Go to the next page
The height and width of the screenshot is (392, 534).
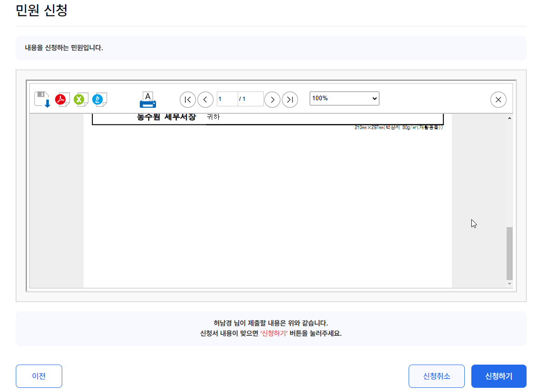click(272, 99)
